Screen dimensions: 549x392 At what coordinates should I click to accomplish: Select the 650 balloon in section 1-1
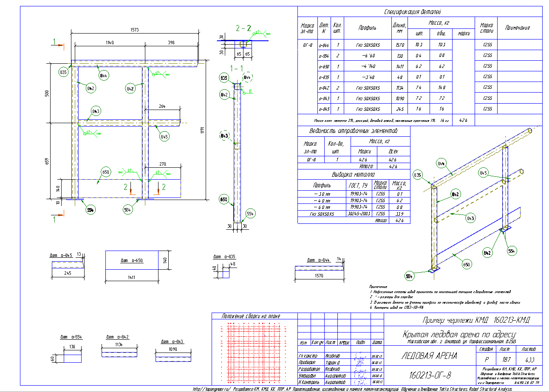click(224, 199)
